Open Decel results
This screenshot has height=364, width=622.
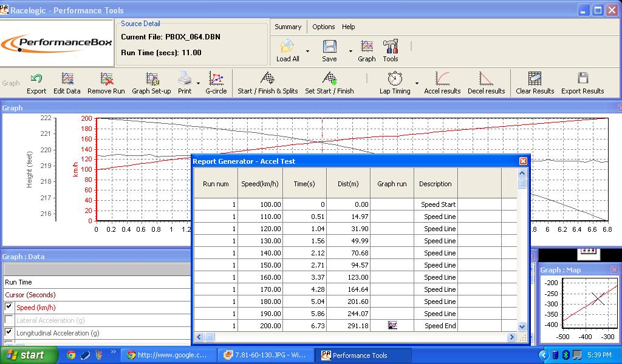[486, 83]
